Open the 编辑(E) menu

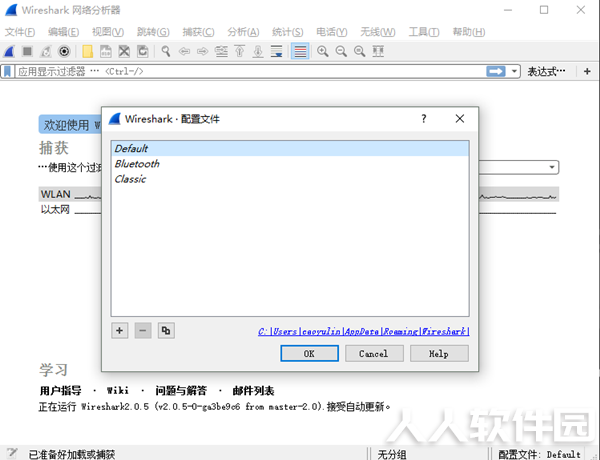tap(64, 32)
